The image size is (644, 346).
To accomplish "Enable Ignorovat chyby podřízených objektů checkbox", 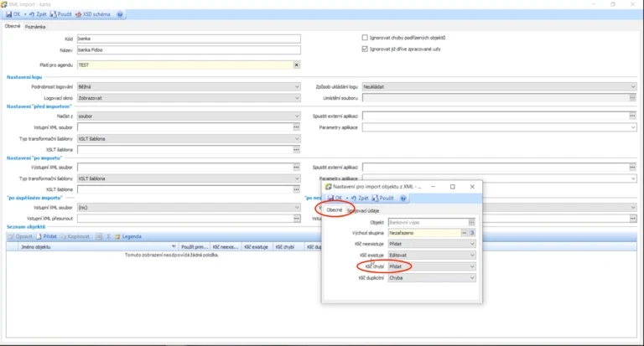I will pyautogui.click(x=365, y=38).
